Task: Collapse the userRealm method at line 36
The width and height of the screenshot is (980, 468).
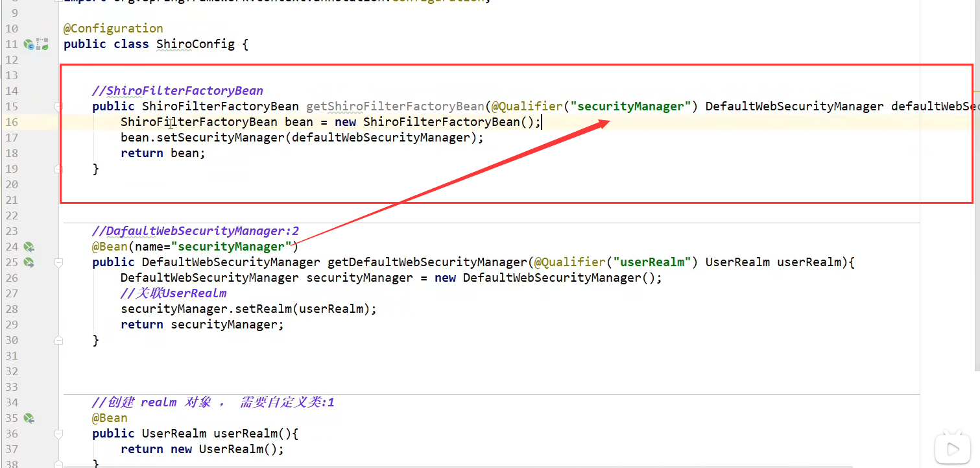Action: click(x=58, y=434)
